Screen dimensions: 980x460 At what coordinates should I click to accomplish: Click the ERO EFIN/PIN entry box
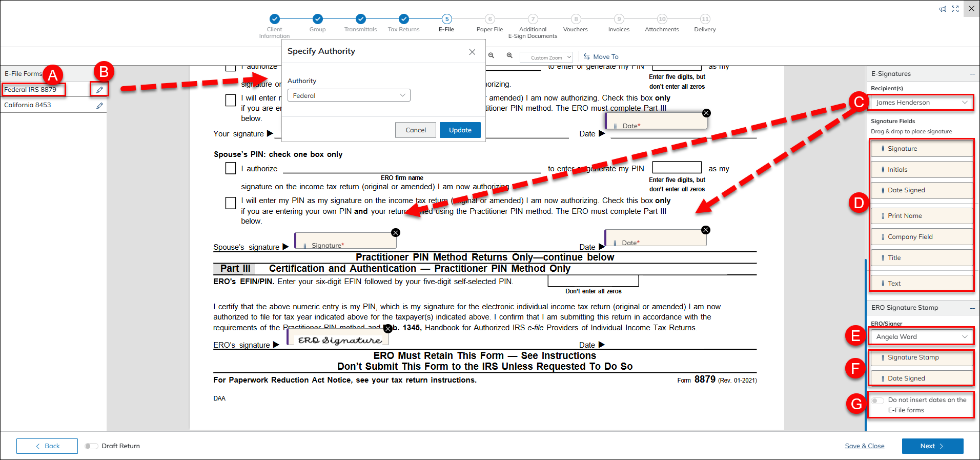[593, 281]
